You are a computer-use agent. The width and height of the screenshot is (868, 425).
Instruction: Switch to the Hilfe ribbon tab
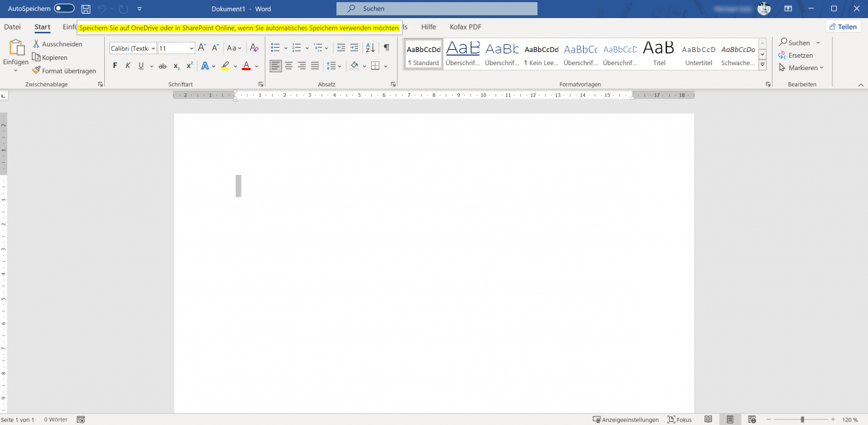click(x=428, y=27)
